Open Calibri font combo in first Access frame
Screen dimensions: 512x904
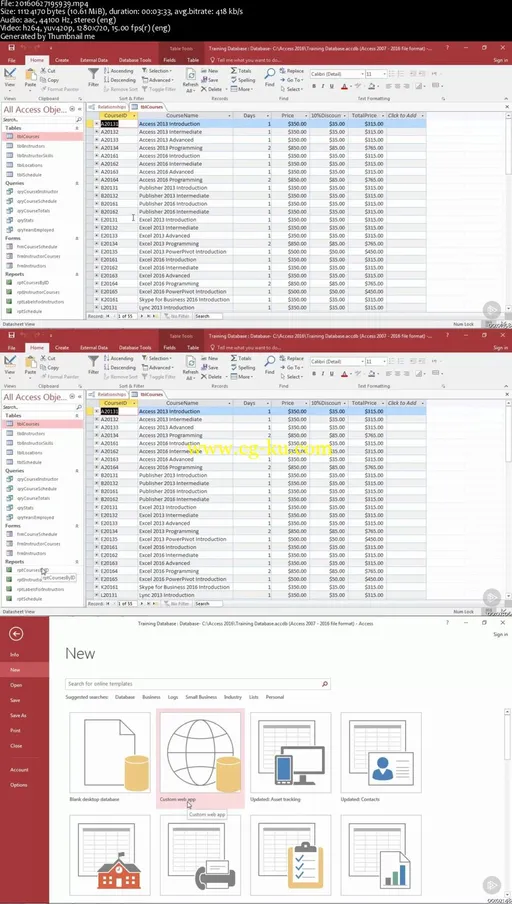(337, 74)
